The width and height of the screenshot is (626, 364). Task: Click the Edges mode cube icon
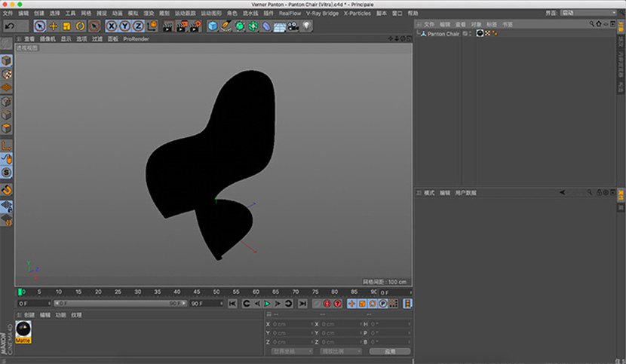coord(6,115)
